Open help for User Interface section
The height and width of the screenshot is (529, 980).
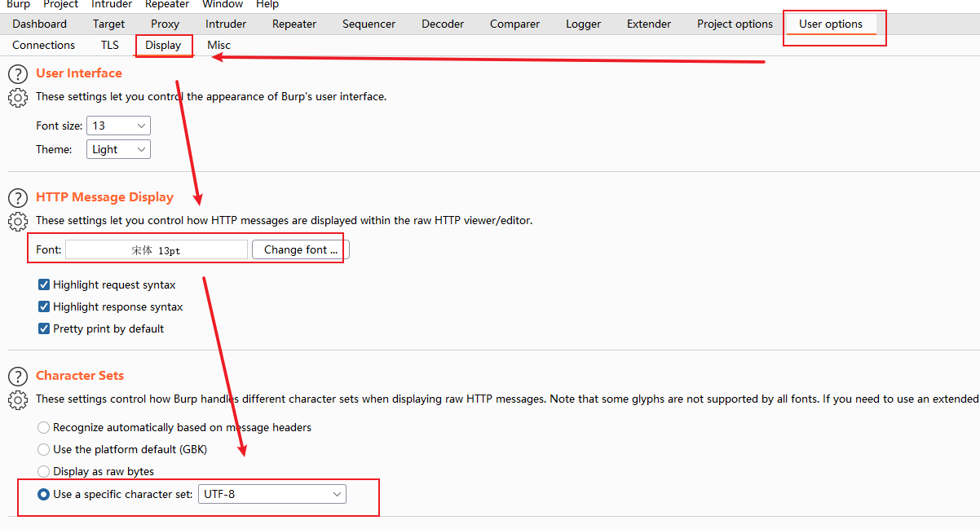(17, 73)
